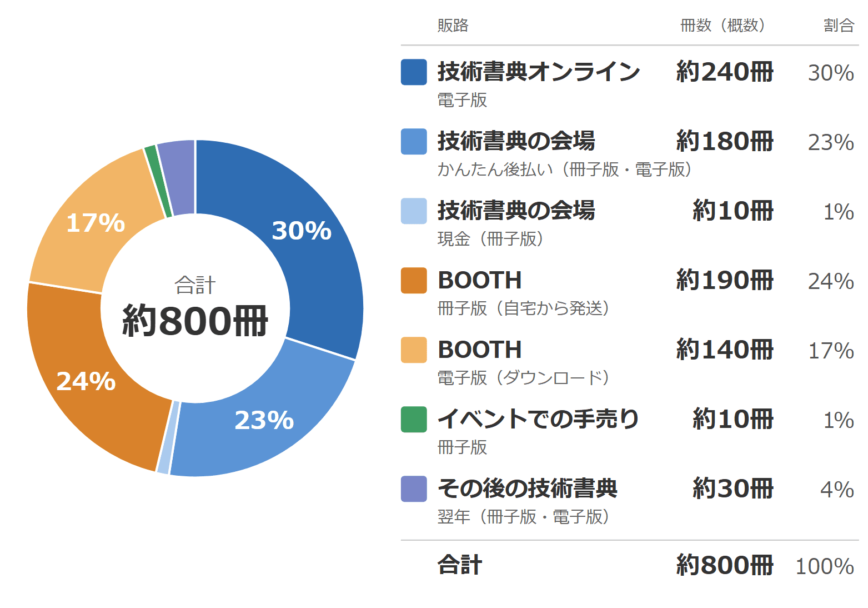Click the green イベントでの手売り legend swatch
Image resolution: width=868 pixels, height=608 pixels.
tap(414, 420)
